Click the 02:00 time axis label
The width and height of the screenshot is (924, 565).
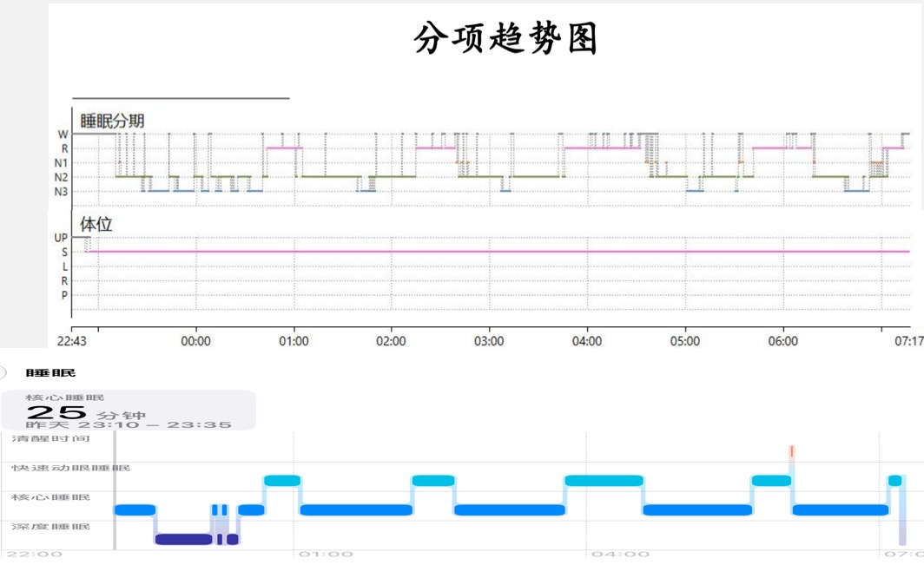tap(392, 341)
